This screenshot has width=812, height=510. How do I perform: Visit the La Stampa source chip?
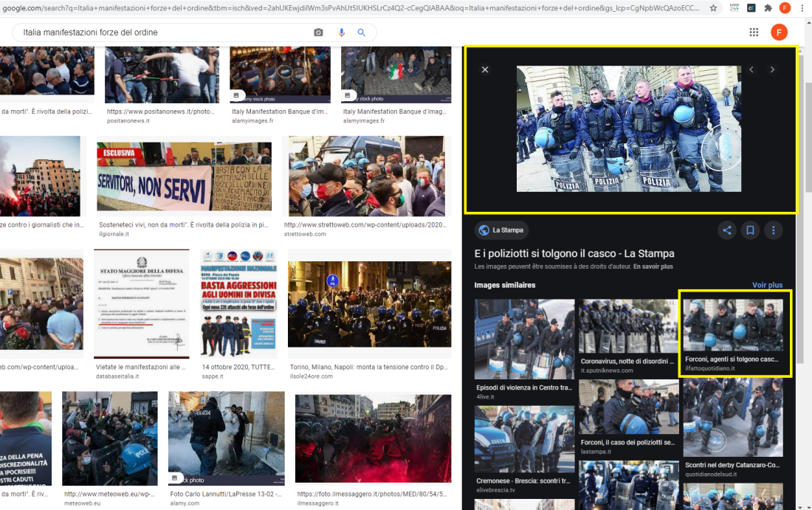(x=501, y=230)
